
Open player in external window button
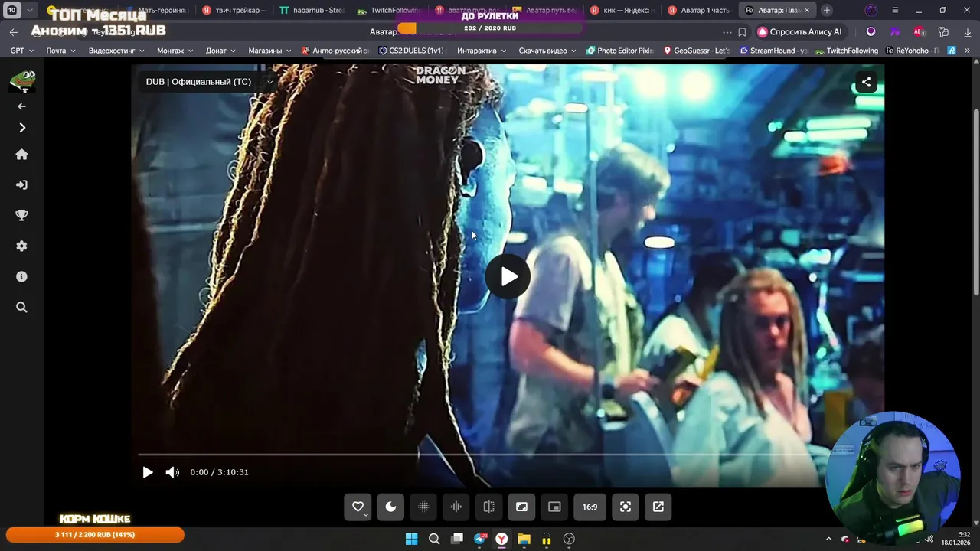[x=658, y=507]
